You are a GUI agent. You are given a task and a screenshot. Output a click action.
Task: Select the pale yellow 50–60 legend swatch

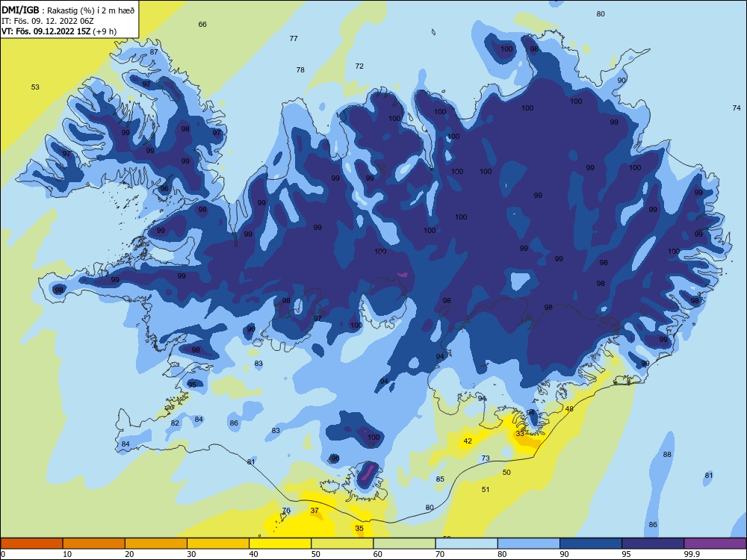342,544
